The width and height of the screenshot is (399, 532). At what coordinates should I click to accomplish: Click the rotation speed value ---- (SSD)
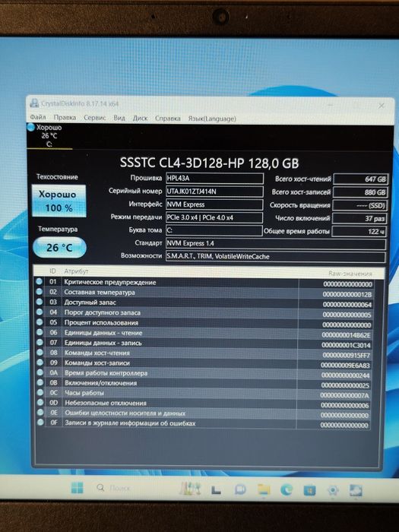pos(360,206)
